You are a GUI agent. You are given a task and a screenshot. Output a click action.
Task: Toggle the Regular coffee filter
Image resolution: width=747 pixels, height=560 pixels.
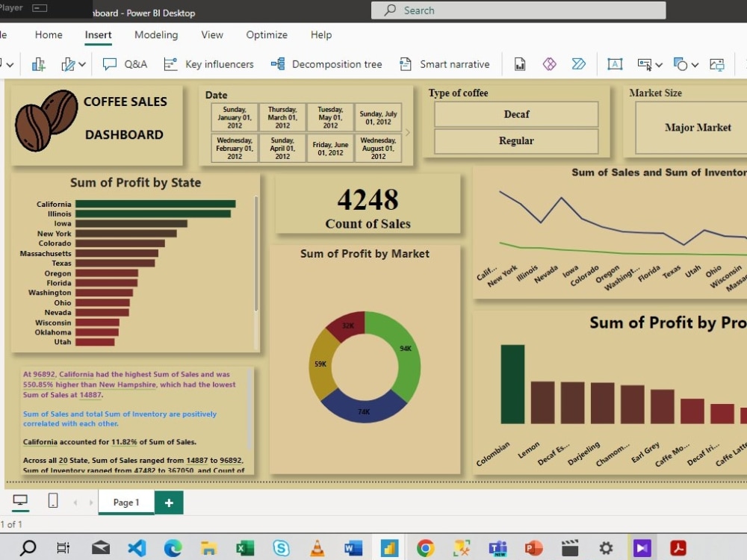click(x=516, y=141)
